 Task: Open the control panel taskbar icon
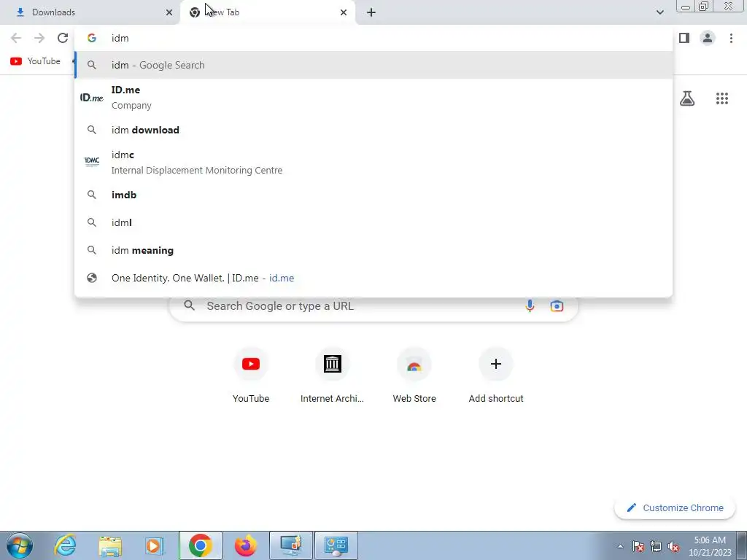point(336,545)
